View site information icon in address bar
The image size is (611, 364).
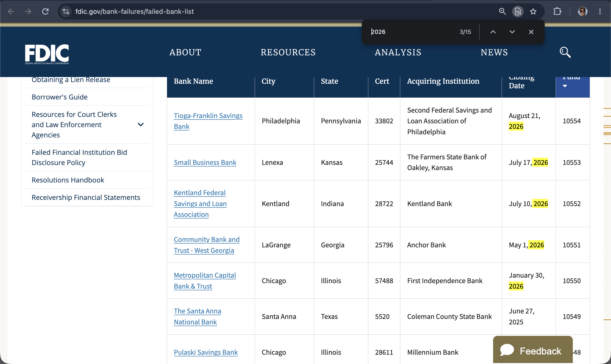pos(66,11)
